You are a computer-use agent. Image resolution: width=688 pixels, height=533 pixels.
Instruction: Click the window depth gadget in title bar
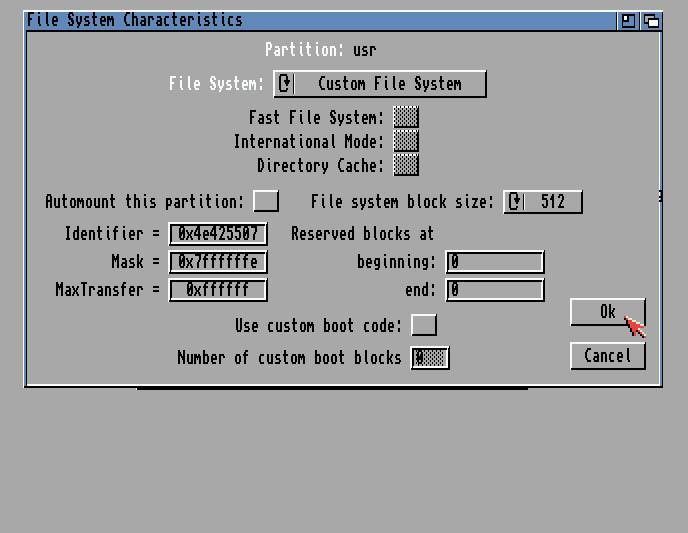tap(651, 20)
